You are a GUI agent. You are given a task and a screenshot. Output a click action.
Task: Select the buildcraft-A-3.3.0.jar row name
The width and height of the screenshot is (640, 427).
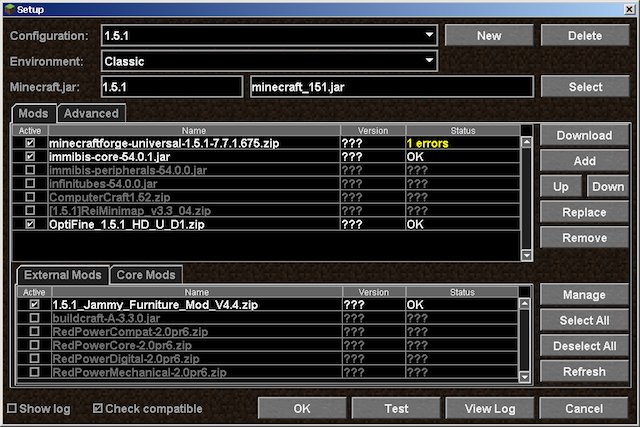point(106,318)
